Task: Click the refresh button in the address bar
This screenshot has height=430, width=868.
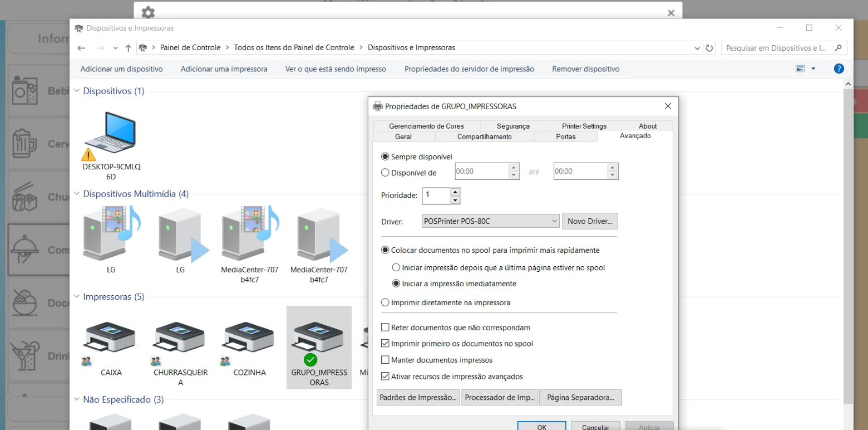Action: [709, 48]
